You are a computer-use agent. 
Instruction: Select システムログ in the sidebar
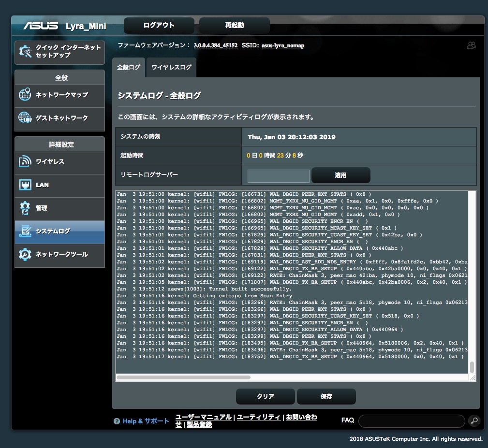click(60, 231)
